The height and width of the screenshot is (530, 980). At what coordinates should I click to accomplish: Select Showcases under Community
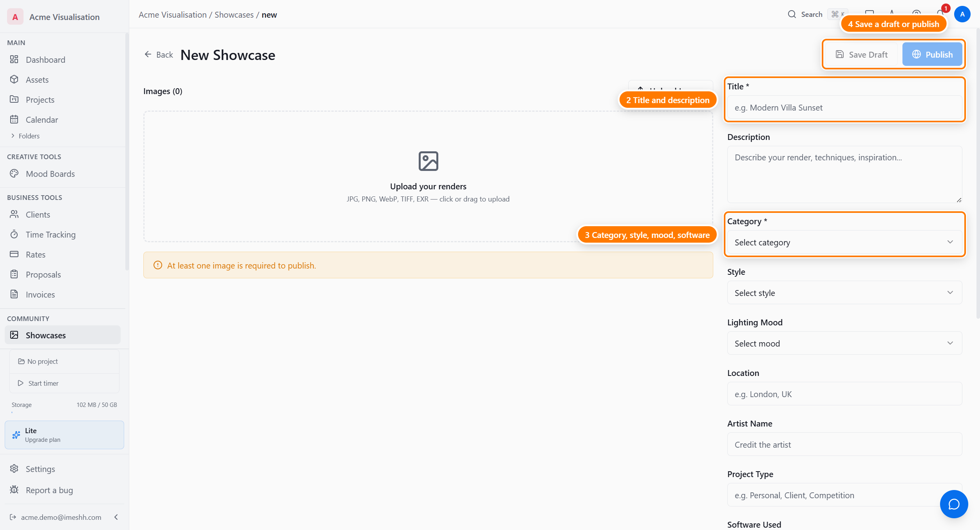pyautogui.click(x=63, y=335)
